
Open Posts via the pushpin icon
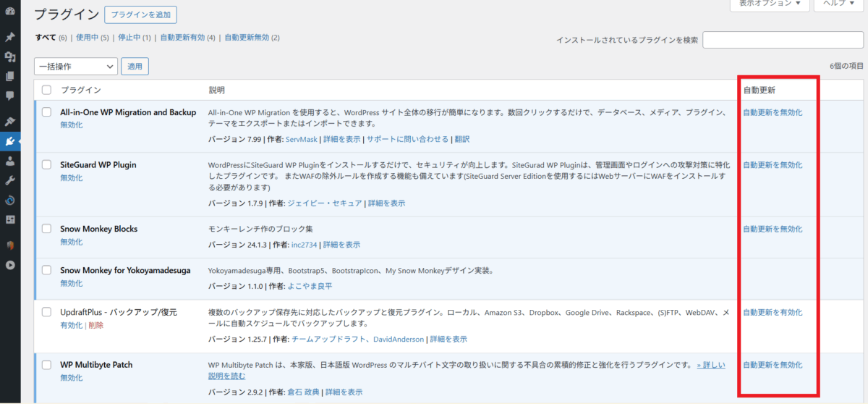pyautogui.click(x=10, y=38)
